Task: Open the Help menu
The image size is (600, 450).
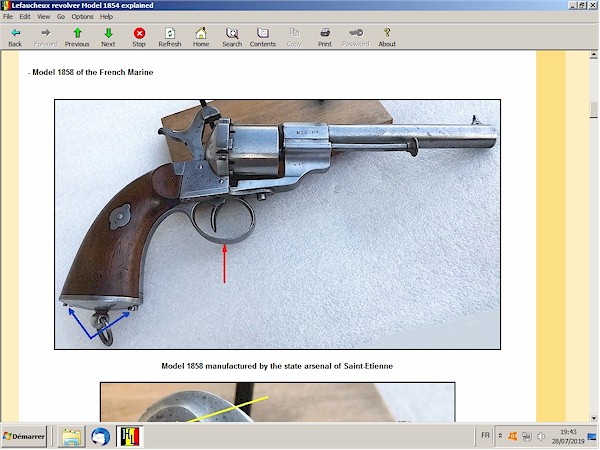Action: [x=106, y=16]
